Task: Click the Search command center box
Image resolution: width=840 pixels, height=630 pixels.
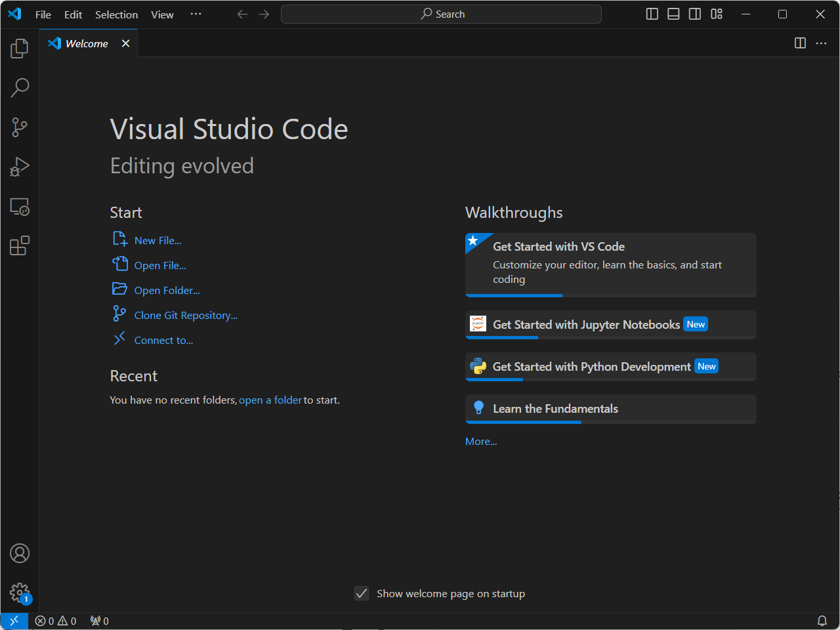Action: pyautogui.click(x=441, y=14)
